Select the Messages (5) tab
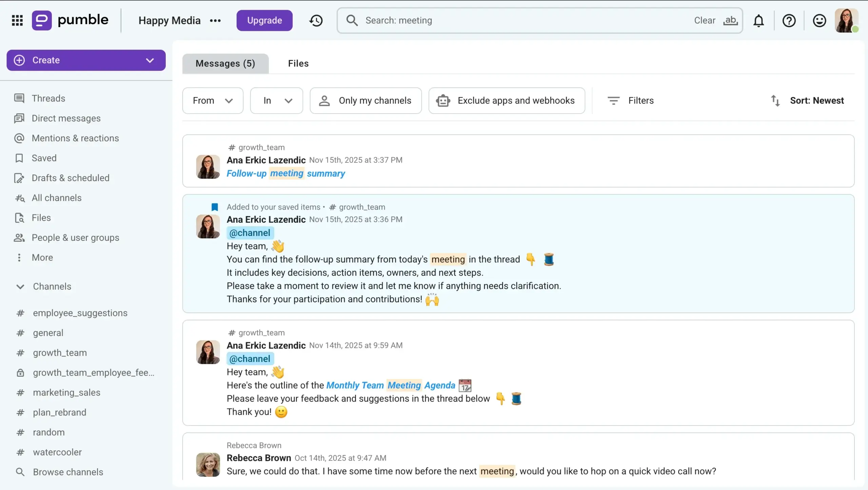This screenshot has height=490, width=868. tap(225, 63)
